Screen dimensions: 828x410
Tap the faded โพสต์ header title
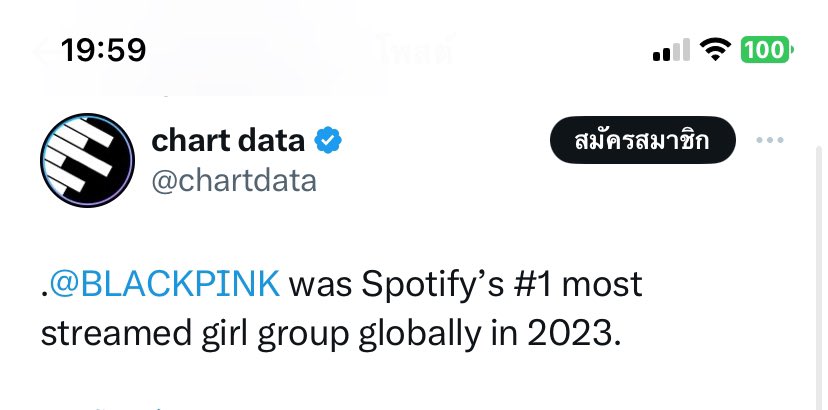coord(415,51)
